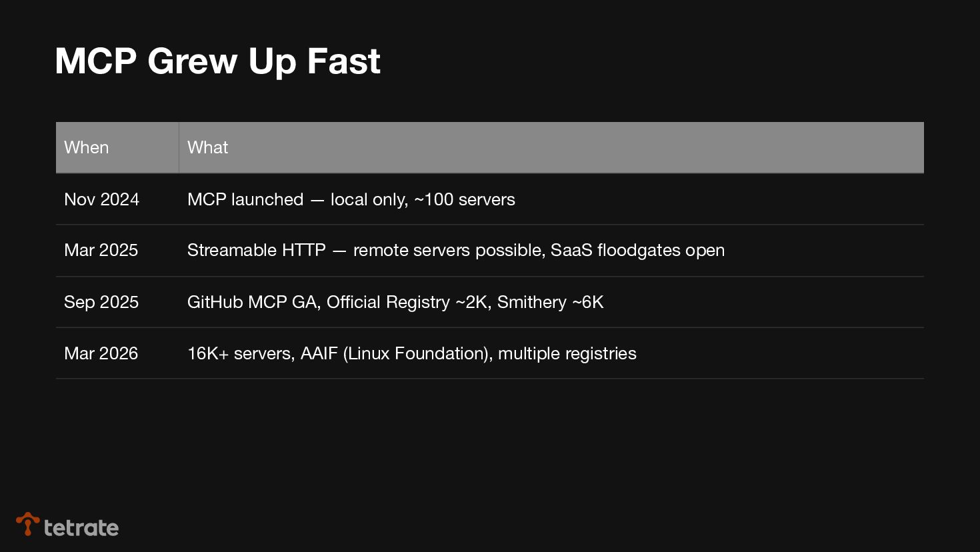Select the slide title MCP Grew Up Fast
This screenshot has width=980, height=552.
(x=217, y=61)
